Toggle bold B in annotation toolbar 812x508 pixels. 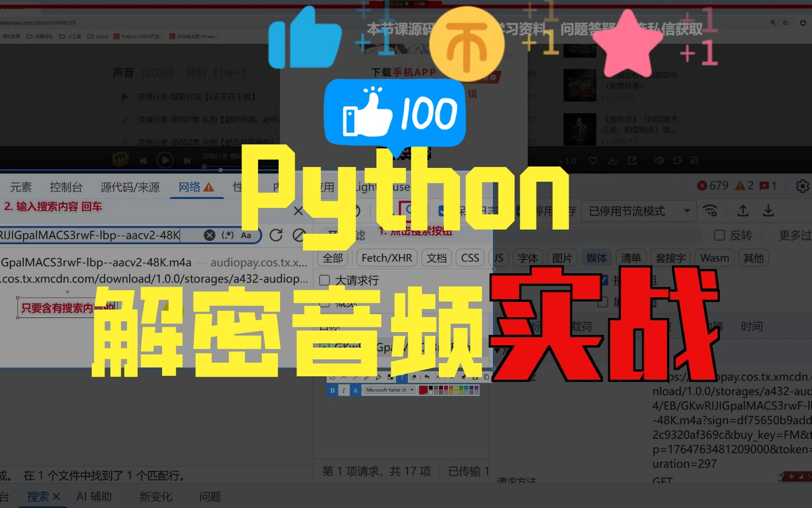(x=333, y=390)
